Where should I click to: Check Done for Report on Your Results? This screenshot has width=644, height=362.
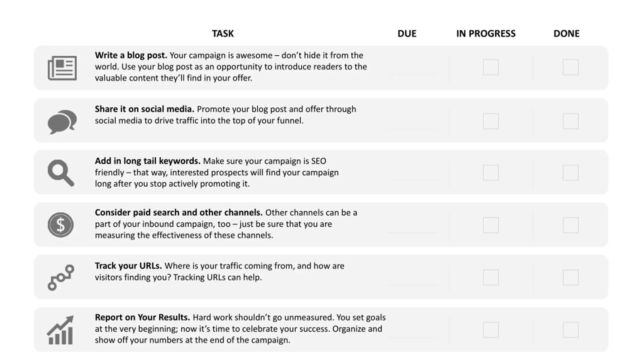coord(571,330)
